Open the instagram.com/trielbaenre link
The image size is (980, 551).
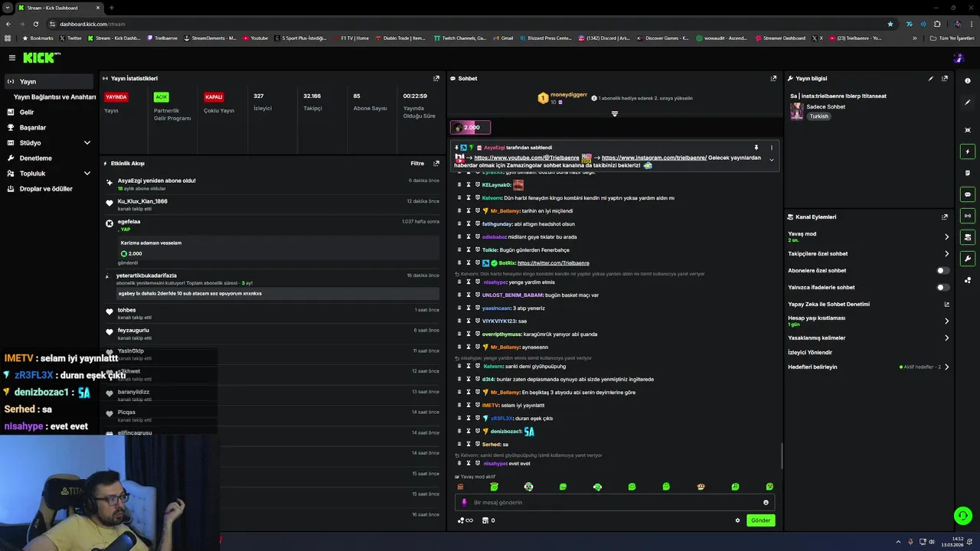[654, 158]
